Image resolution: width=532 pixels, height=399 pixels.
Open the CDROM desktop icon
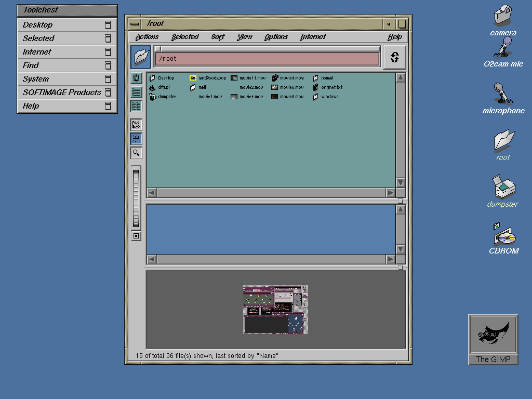pyautogui.click(x=504, y=238)
